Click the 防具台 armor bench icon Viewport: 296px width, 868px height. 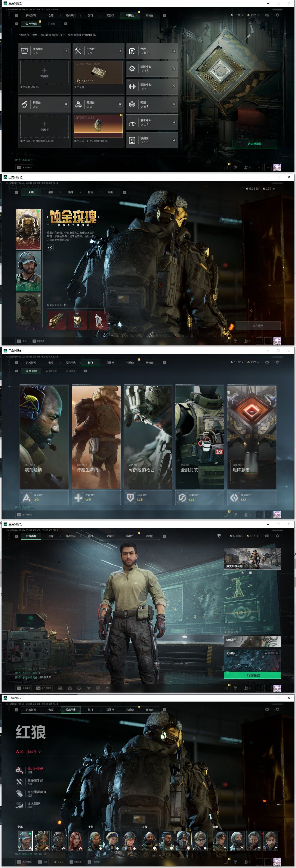[78, 104]
